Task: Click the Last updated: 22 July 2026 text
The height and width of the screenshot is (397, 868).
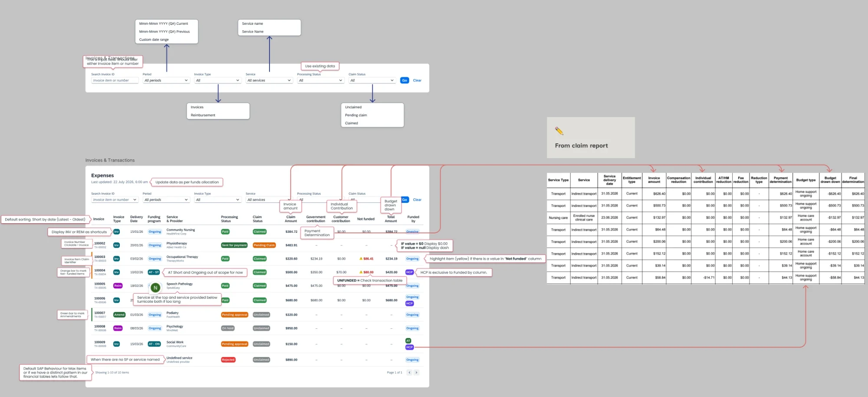Action: tap(119, 182)
